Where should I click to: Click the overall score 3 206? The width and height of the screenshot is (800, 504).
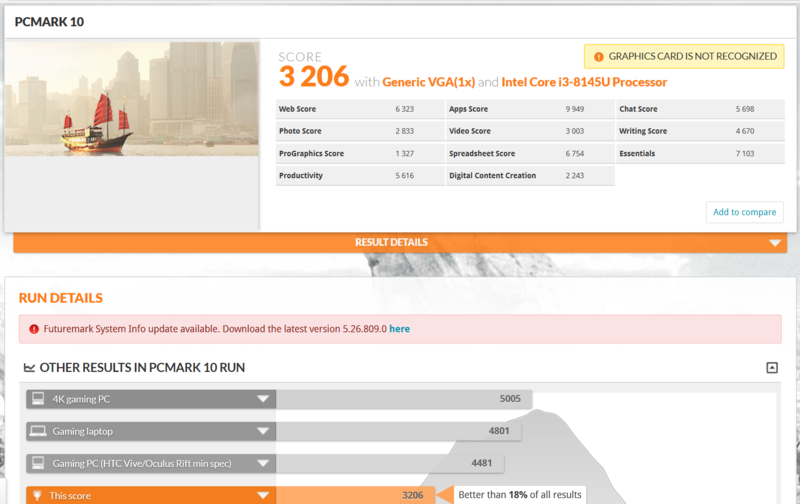314,77
